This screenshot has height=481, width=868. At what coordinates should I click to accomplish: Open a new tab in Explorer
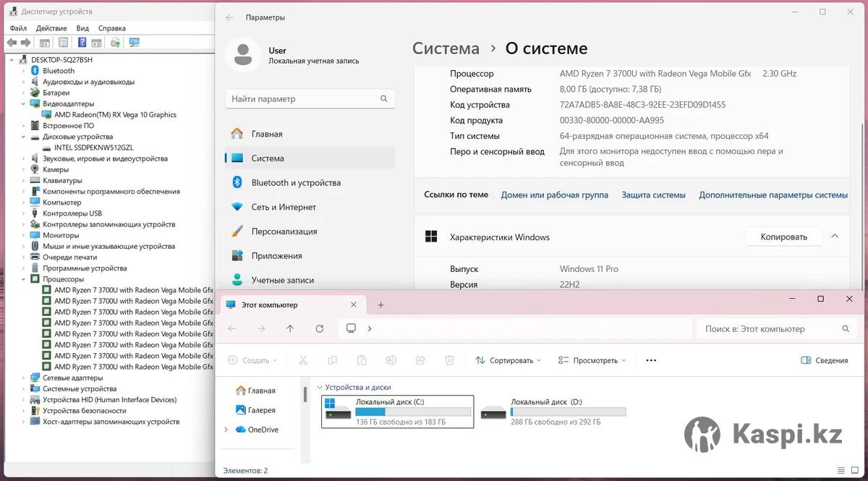381,305
